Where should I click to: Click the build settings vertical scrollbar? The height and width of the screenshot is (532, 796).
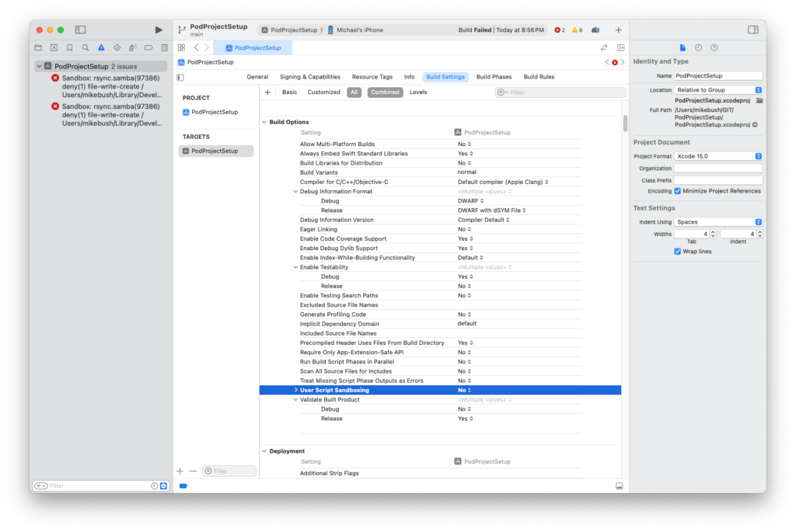[x=624, y=124]
